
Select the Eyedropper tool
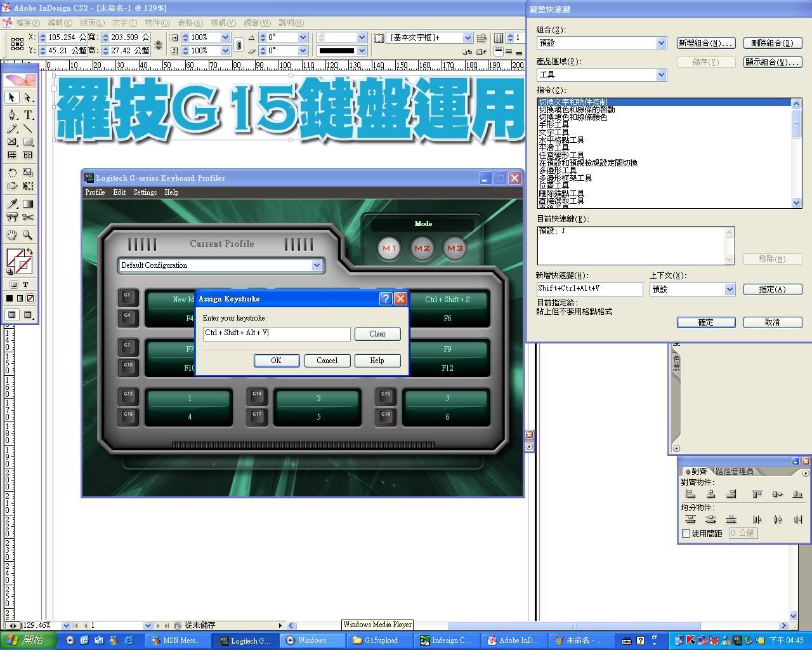[x=11, y=204]
